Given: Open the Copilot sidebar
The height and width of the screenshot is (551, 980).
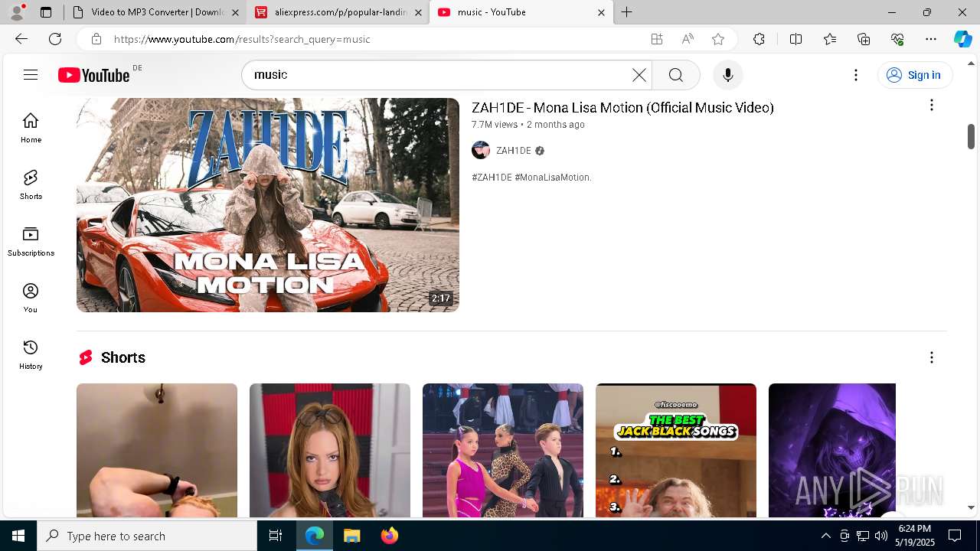Looking at the screenshot, I should [x=962, y=39].
